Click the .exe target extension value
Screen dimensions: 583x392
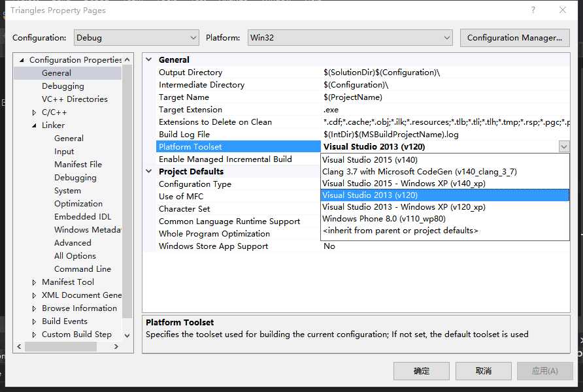pyautogui.click(x=331, y=110)
